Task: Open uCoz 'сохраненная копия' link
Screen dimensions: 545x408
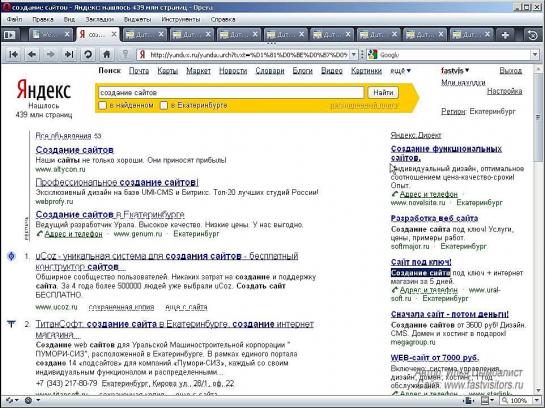Action: 121,307
